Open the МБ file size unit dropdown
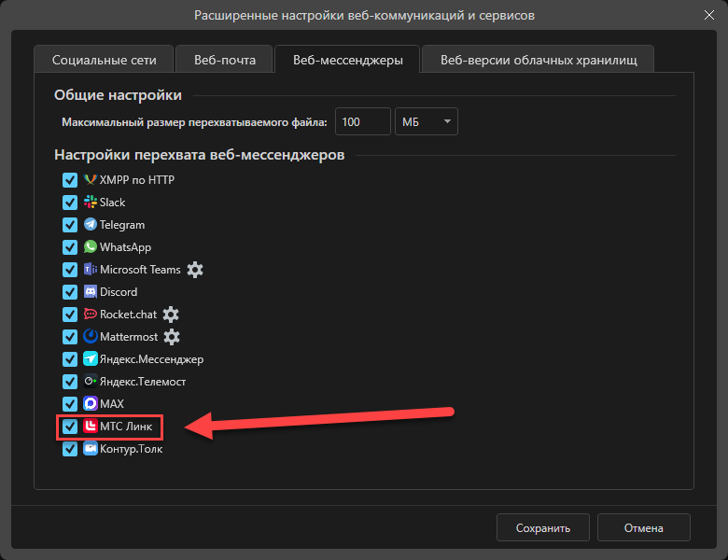The image size is (728, 560). pyautogui.click(x=427, y=121)
